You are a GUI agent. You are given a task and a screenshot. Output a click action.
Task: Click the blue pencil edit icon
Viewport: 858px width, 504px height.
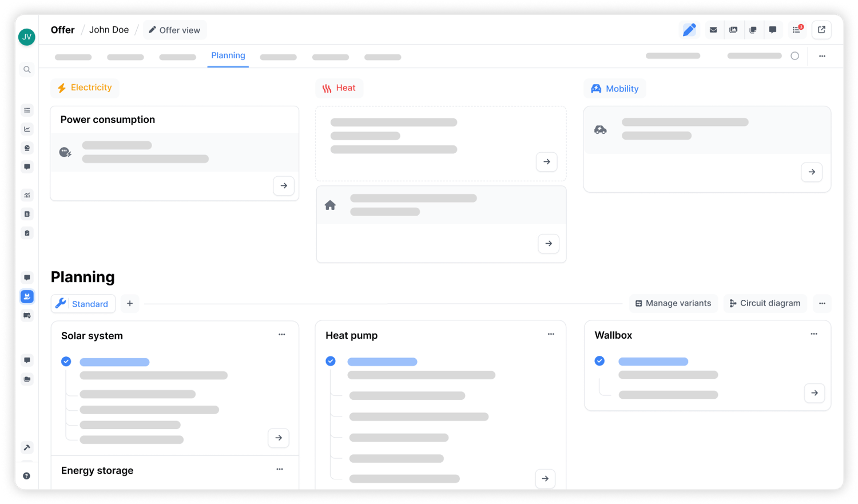click(x=689, y=30)
